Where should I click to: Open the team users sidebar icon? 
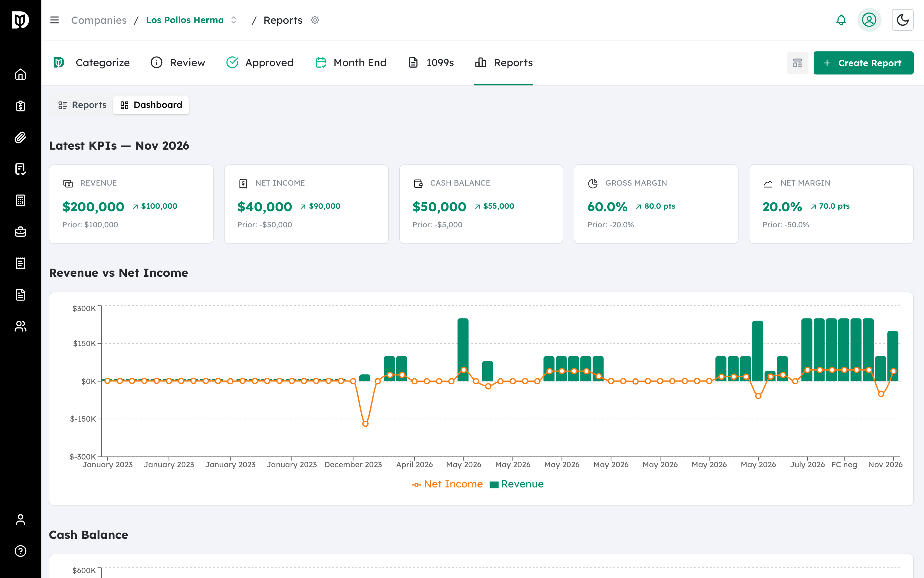[20, 326]
